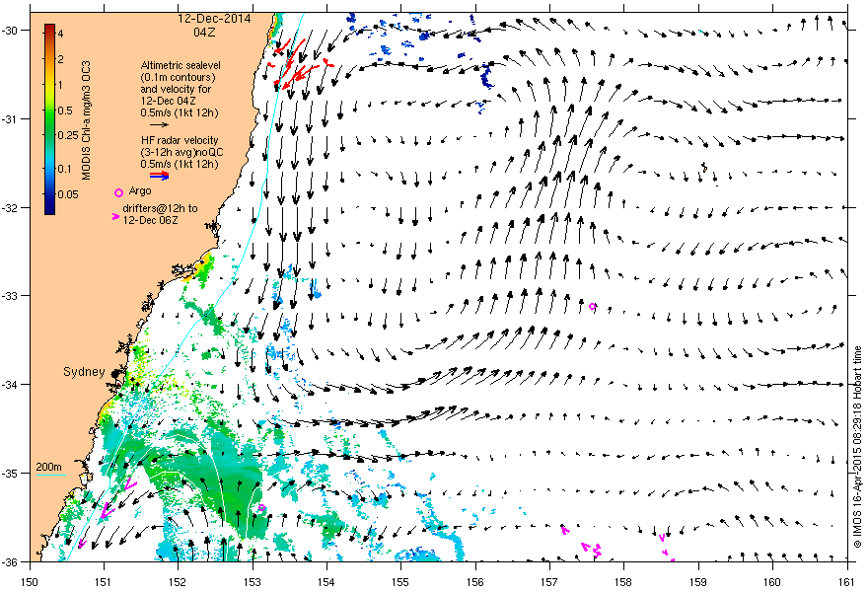
Task: Click the black altimetric velocity scale arrow
Action: pos(160,124)
